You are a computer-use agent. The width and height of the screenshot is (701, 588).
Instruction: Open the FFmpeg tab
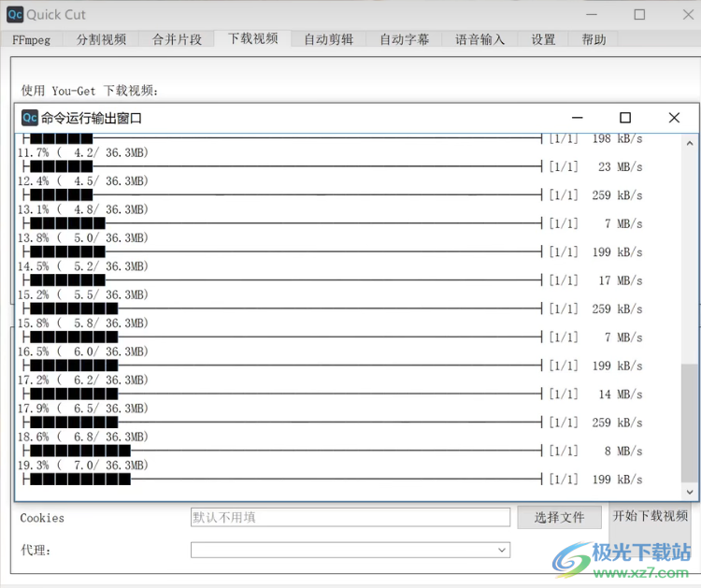pos(31,39)
